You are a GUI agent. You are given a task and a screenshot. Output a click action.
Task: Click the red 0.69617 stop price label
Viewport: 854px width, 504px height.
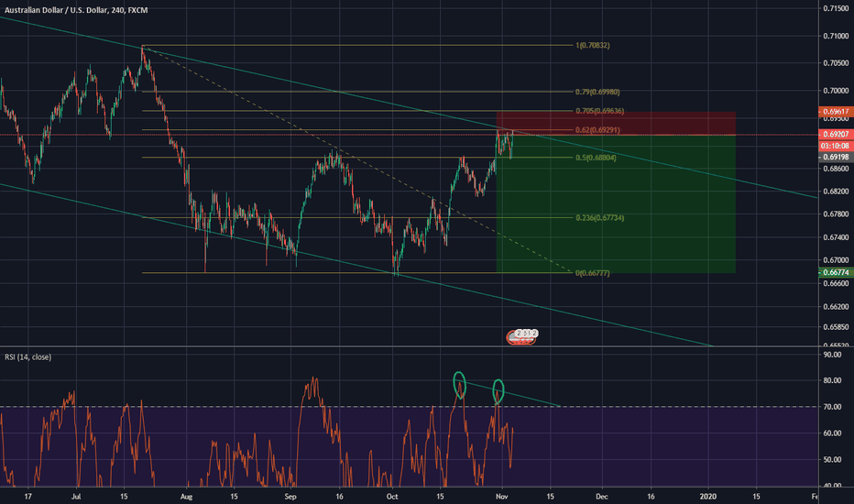(836, 111)
